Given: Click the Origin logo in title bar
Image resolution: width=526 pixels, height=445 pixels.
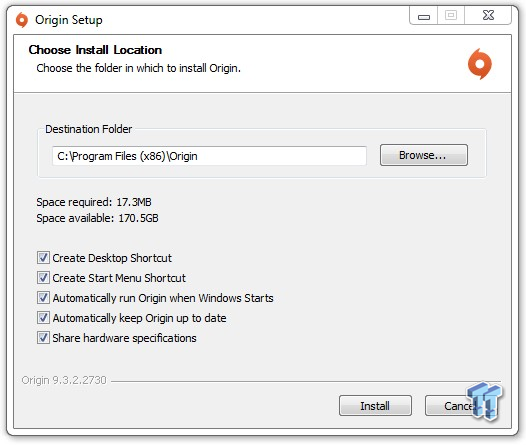Looking at the screenshot, I should [22, 20].
